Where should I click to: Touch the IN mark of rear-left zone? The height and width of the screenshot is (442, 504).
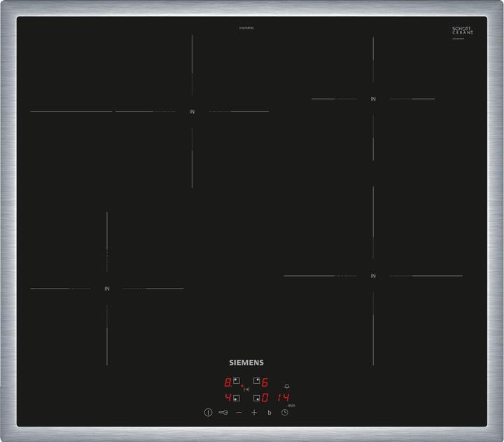(192, 111)
